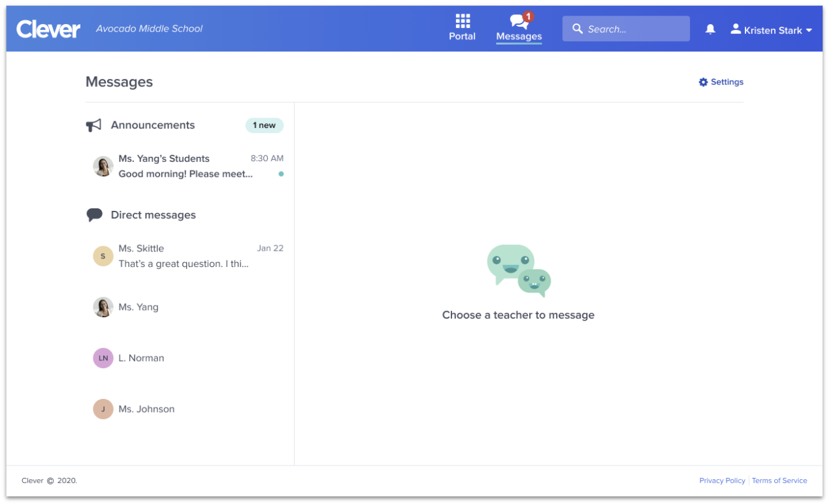Click Ms. Skittle's avatar
833x504 pixels.
[x=103, y=257]
